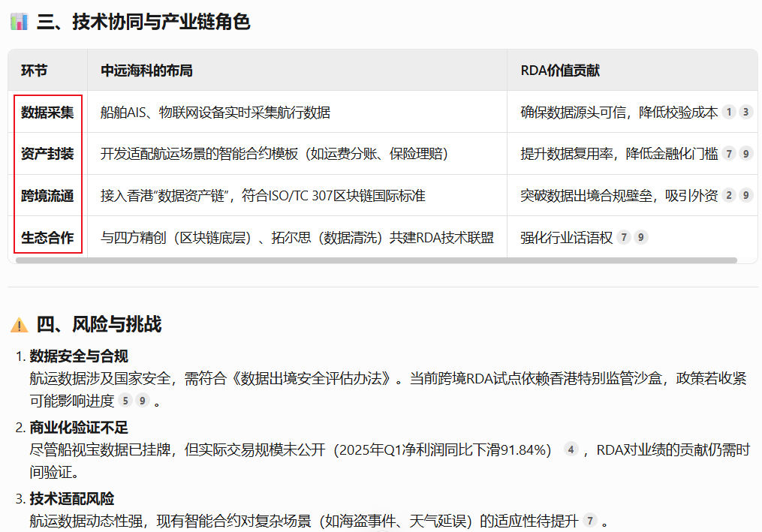The height and width of the screenshot is (532, 762).
Task: Select citation badge 3 after 降低校验成本
Action: click(745, 113)
